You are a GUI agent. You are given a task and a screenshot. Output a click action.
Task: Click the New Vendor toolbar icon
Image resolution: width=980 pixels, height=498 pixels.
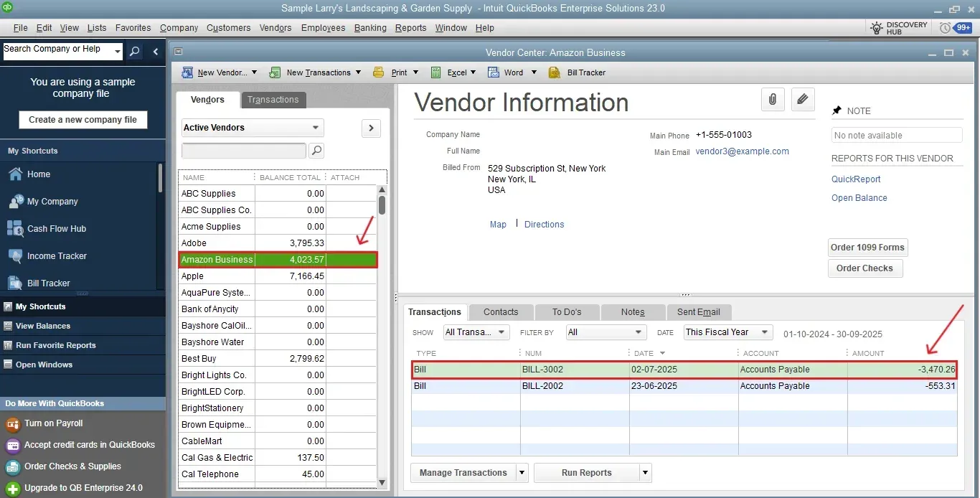[188, 72]
